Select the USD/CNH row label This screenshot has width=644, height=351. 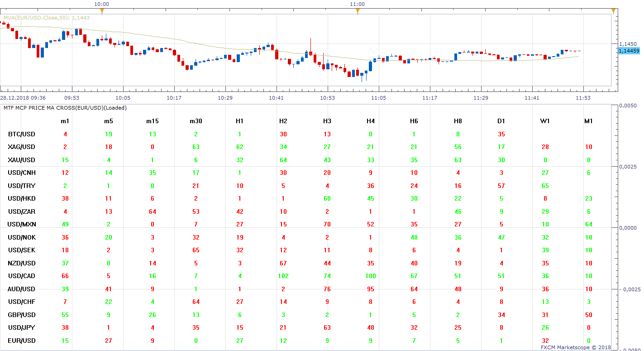coord(21,173)
